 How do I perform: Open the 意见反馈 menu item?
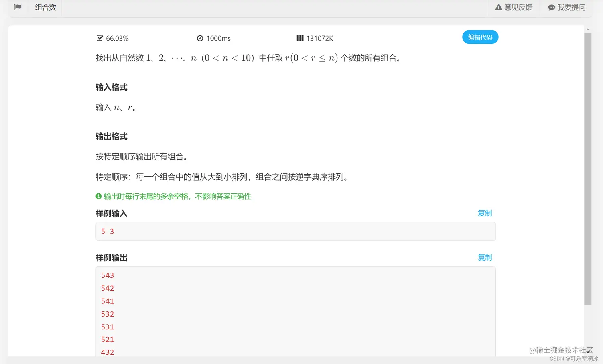[514, 7]
